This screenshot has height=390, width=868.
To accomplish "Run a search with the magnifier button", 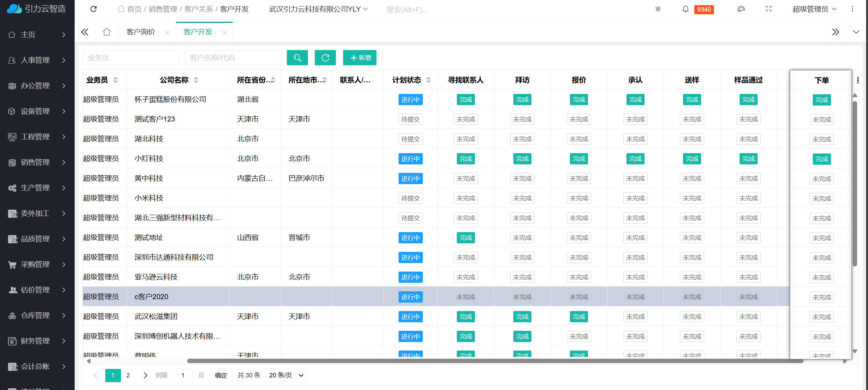I will 297,58.
